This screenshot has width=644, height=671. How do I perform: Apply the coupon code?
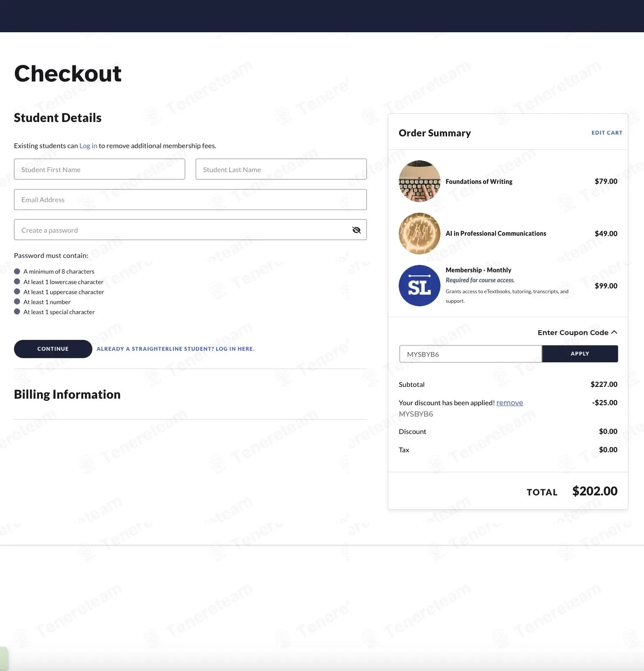(x=580, y=354)
